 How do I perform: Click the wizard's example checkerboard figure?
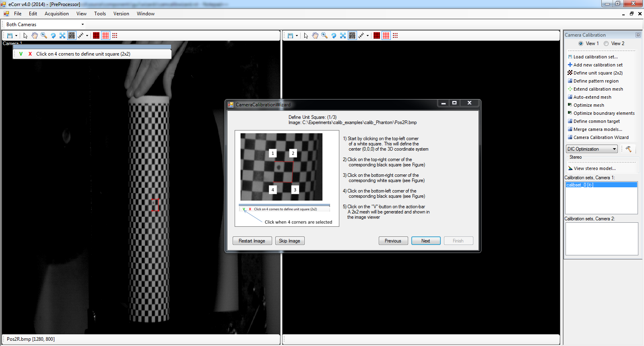pyautogui.click(x=281, y=167)
